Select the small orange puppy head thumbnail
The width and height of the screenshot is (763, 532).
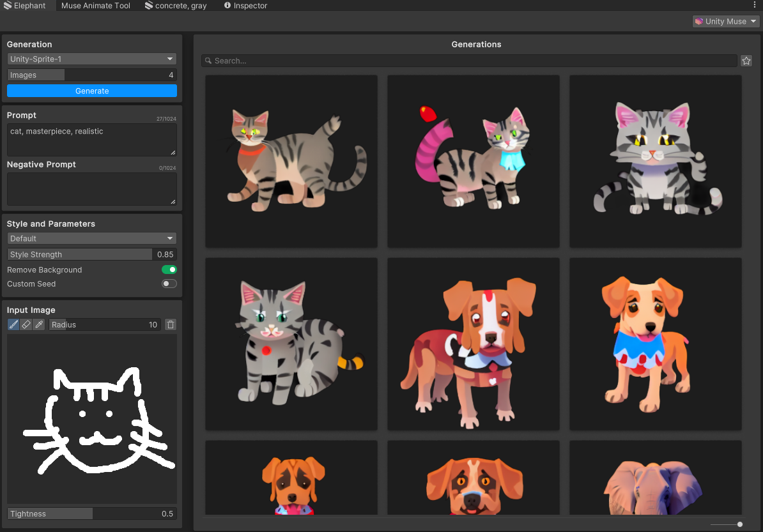(x=291, y=478)
